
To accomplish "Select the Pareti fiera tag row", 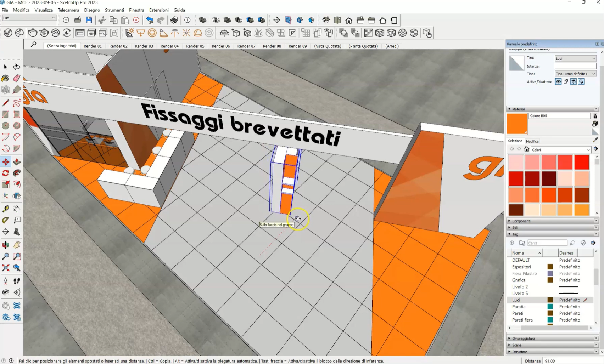I will click(522, 320).
